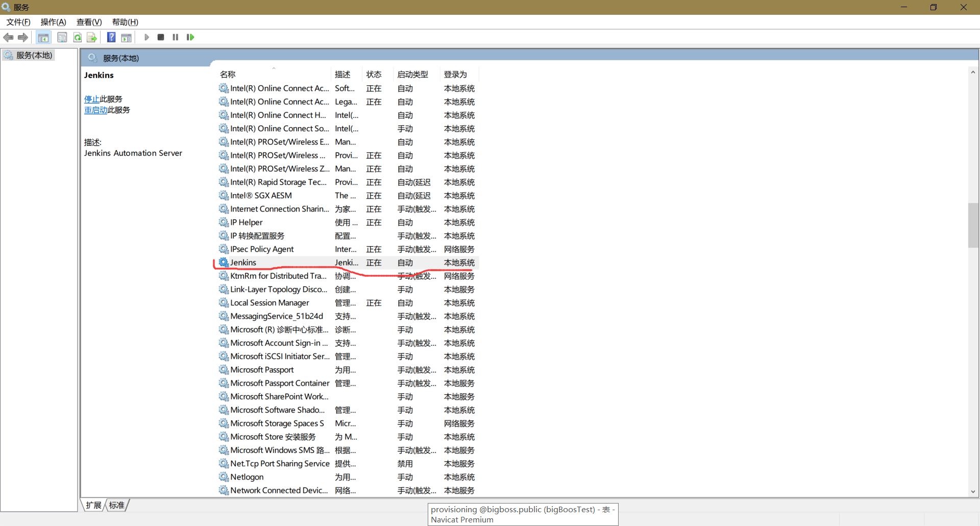Image resolution: width=980 pixels, height=526 pixels.
Task: Click the 停止 link to stop Jenkins
Action: pos(92,99)
